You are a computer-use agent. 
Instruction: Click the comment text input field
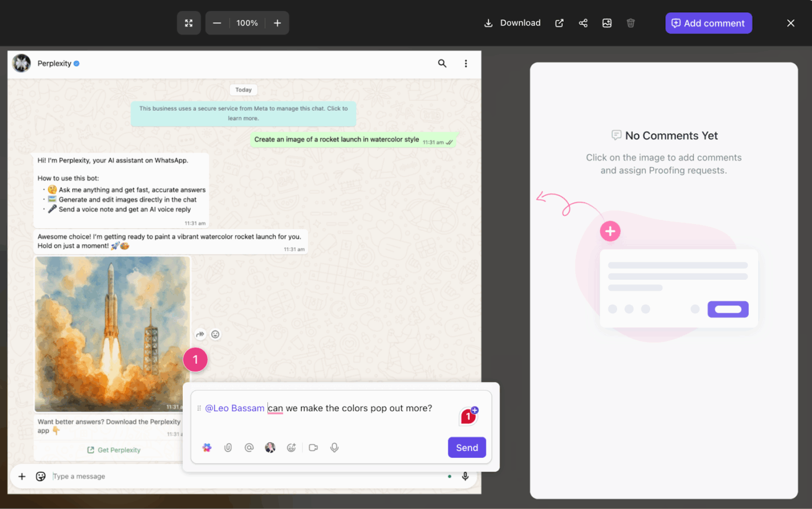coord(348,408)
